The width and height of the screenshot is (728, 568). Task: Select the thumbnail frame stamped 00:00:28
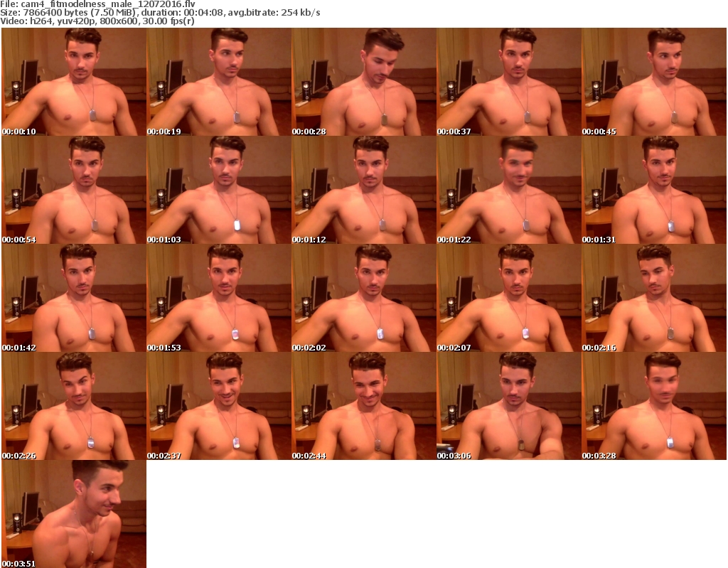click(x=364, y=82)
